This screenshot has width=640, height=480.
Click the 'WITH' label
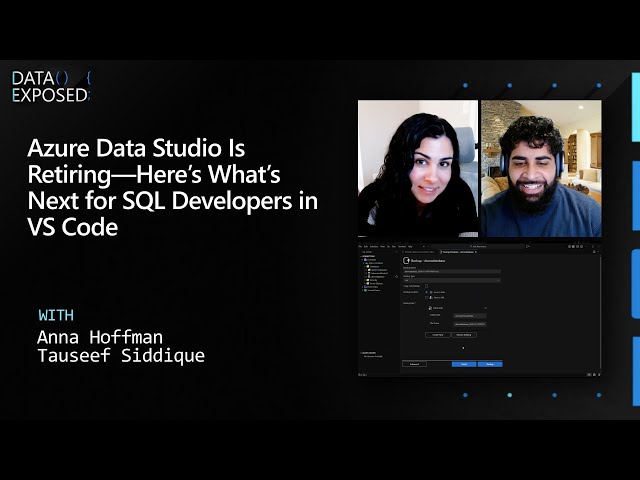coord(56,315)
